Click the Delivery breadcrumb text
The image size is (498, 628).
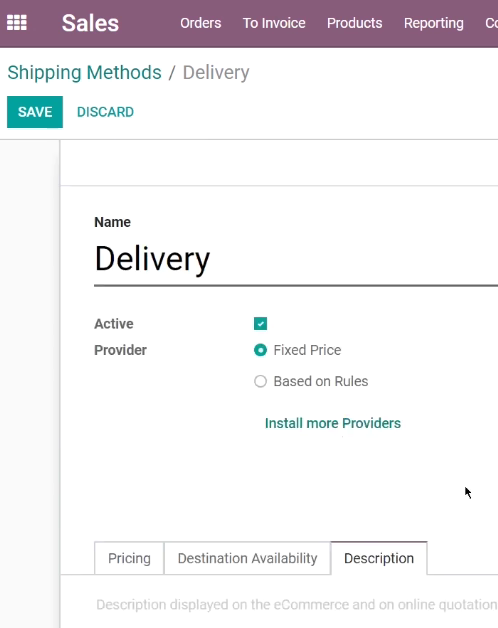click(x=216, y=73)
